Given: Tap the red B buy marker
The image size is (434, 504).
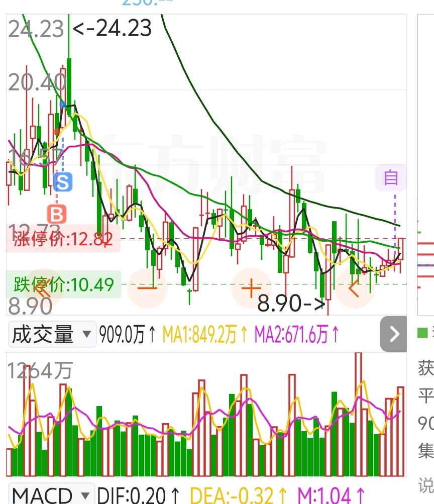Looking at the screenshot, I should click(57, 214).
